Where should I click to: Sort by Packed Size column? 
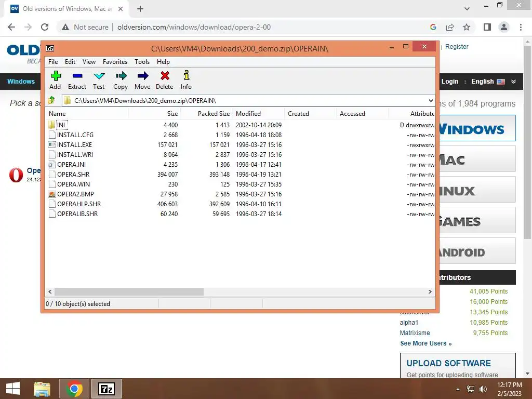[x=206, y=114]
